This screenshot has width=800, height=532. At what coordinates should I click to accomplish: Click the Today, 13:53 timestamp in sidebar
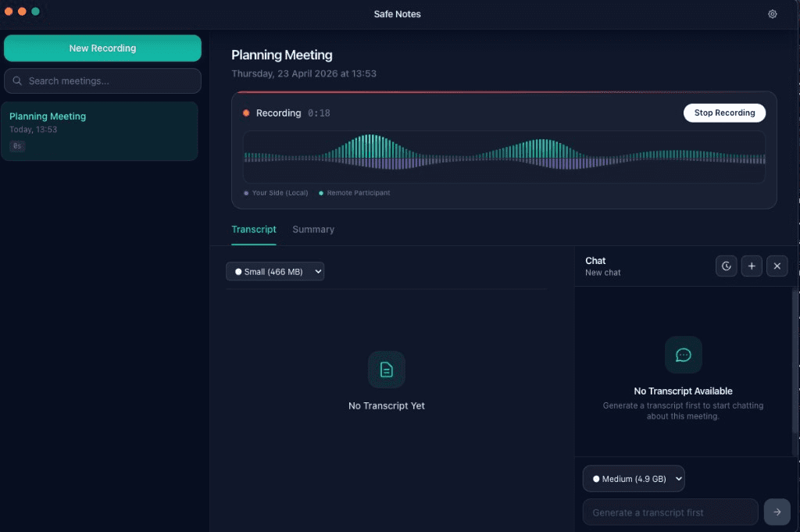pyautogui.click(x=33, y=130)
